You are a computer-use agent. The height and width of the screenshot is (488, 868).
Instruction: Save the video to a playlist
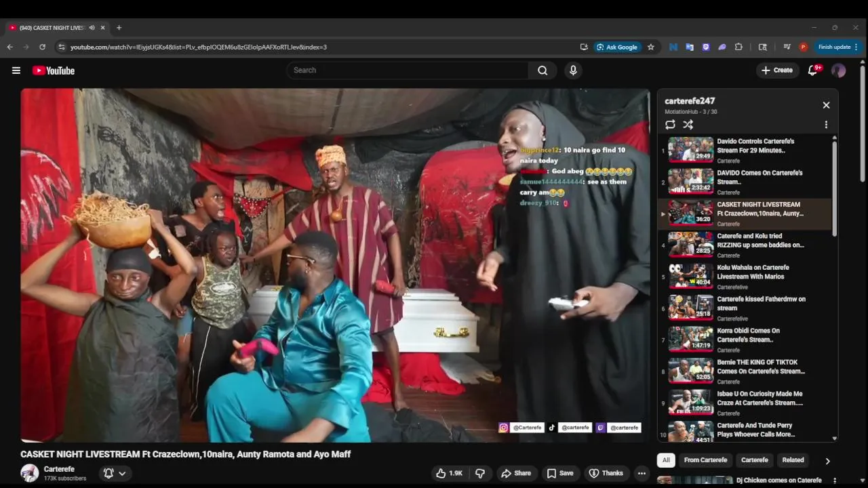[560, 473]
